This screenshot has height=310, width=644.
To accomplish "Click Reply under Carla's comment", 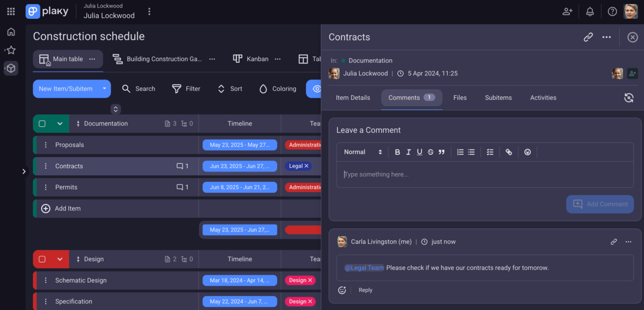I will [365, 290].
